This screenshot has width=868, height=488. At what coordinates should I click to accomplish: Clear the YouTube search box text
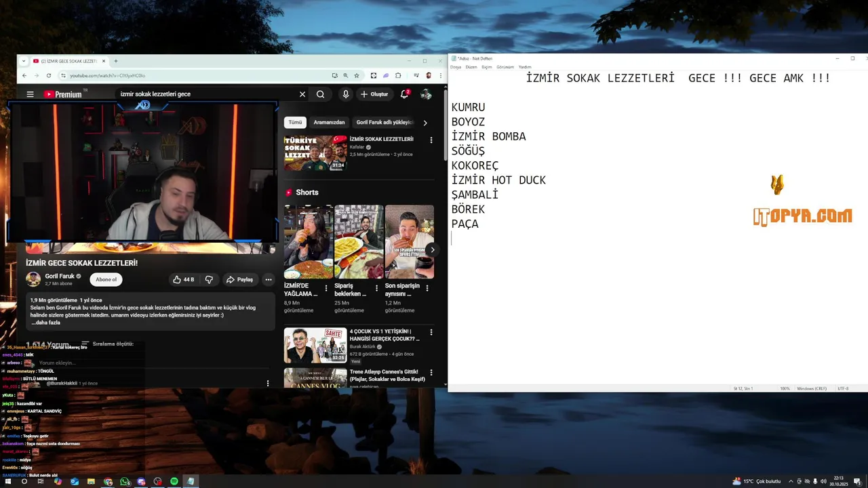[302, 94]
